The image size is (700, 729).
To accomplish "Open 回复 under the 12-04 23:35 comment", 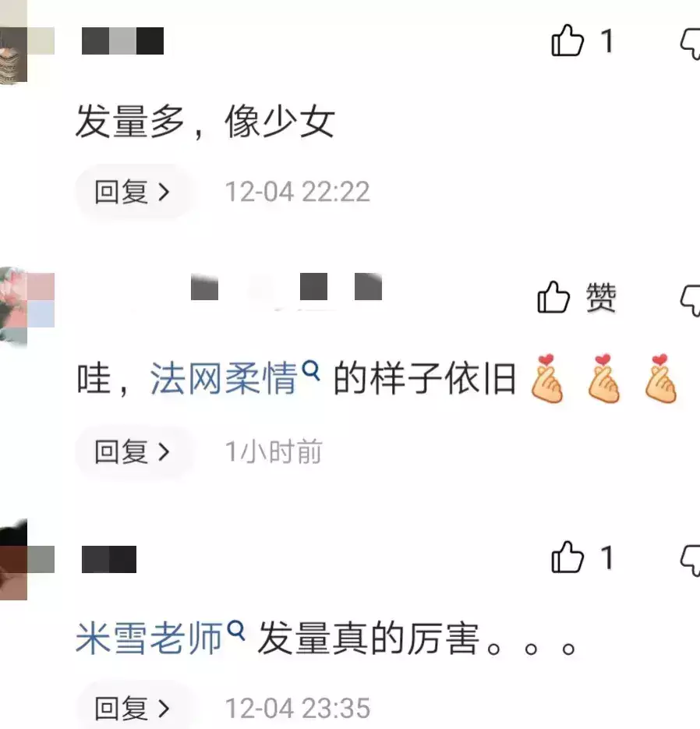I will (x=133, y=708).
